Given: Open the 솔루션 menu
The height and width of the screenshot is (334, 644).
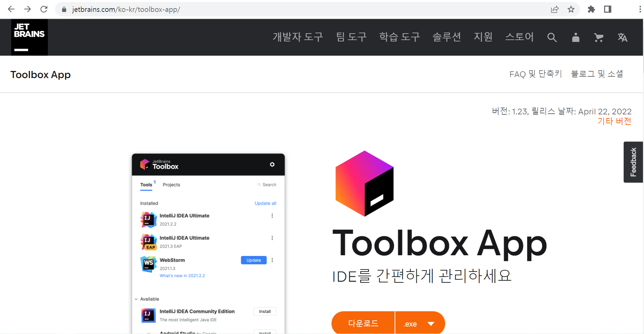Looking at the screenshot, I should (447, 37).
